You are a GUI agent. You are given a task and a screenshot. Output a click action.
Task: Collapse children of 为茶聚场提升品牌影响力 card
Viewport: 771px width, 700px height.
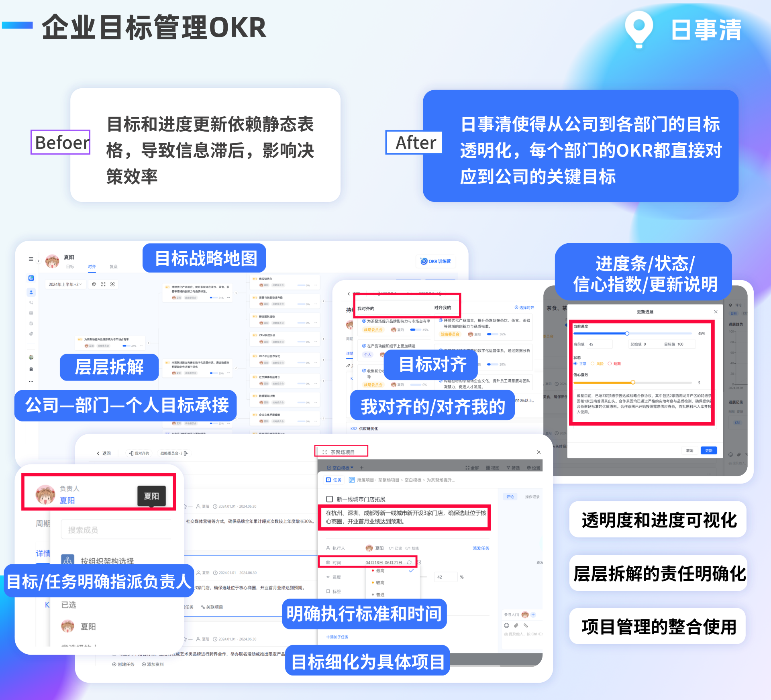(x=149, y=343)
